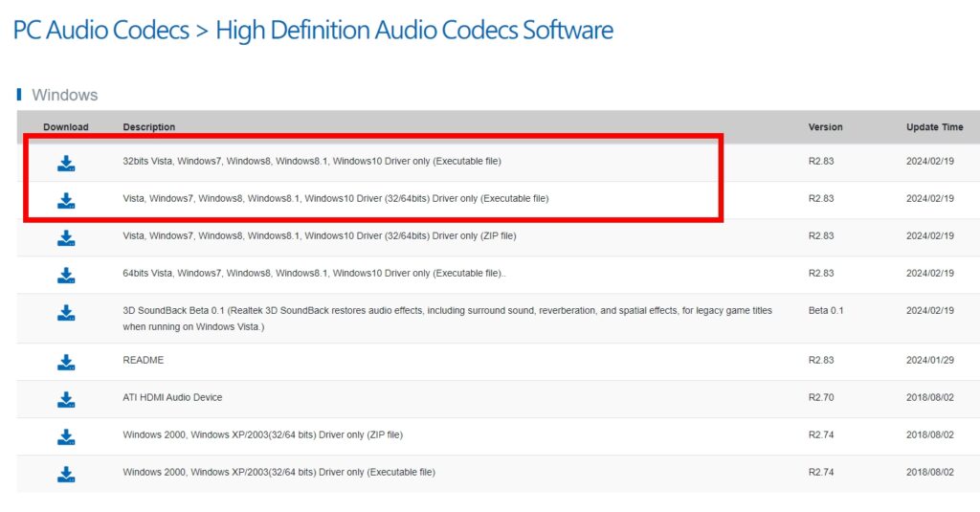Download Windows 2000/XP driver ZIP file
This screenshot has height=512, width=980.
66,437
